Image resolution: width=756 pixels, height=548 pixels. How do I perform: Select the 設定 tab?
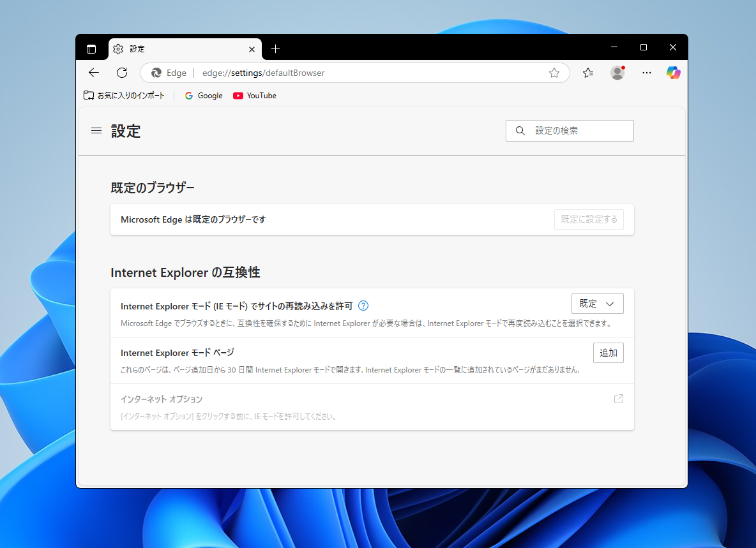click(185, 49)
